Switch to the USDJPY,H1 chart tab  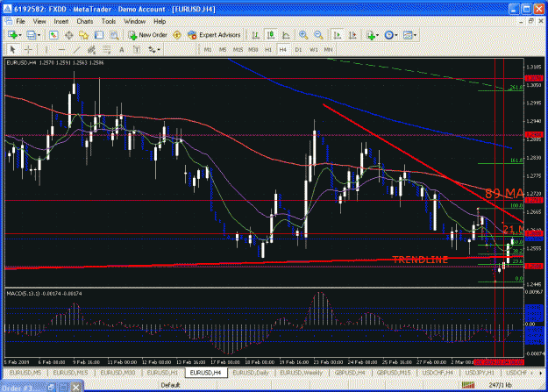480,373
